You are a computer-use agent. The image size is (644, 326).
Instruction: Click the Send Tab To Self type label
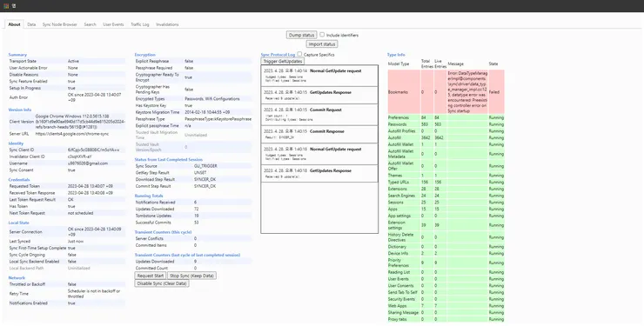coord(402,292)
